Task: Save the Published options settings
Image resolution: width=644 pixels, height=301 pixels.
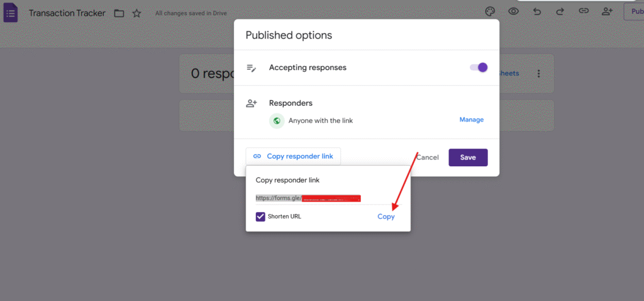Action: tap(468, 157)
